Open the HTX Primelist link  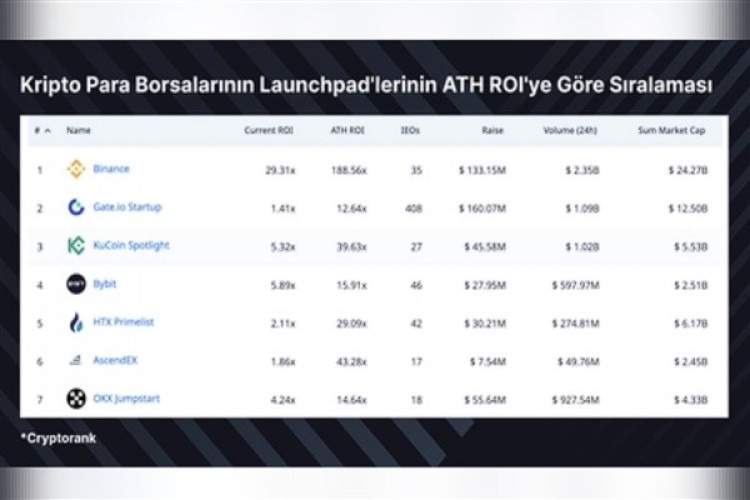(123, 322)
